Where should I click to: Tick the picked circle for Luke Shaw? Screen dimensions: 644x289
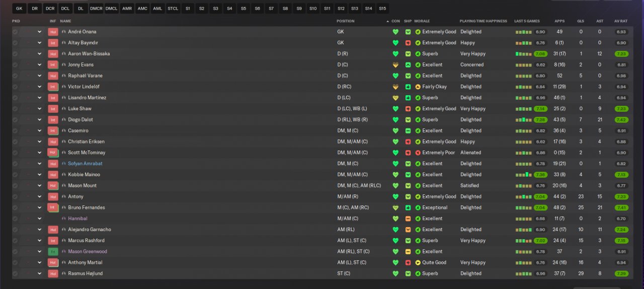pos(15,109)
